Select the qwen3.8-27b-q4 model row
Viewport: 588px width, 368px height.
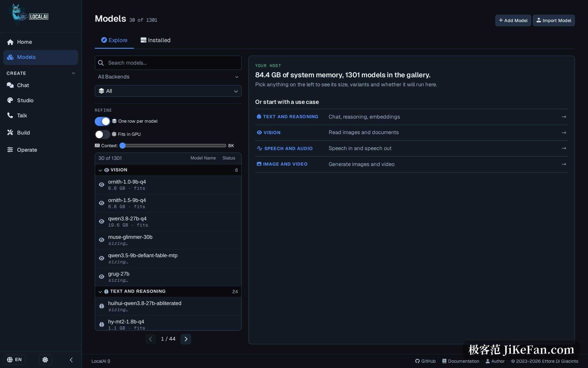click(168, 221)
